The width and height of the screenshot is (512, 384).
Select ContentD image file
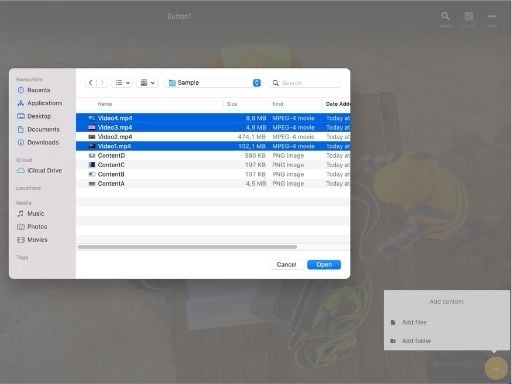213,155
